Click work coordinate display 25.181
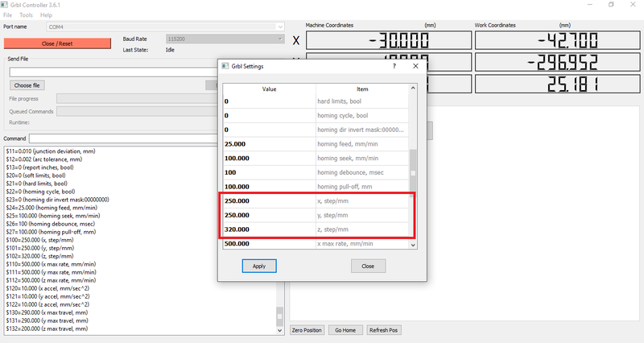The height and width of the screenshot is (343, 644). [x=557, y=84]
